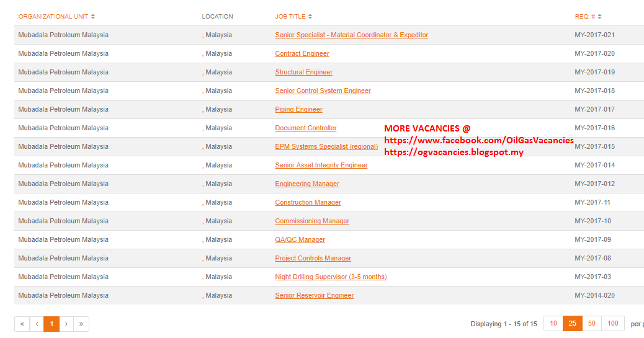Select requisition number MY-2017-018
Image resolution: width=644 pixels, height=338 pixels.
point(594,91)
